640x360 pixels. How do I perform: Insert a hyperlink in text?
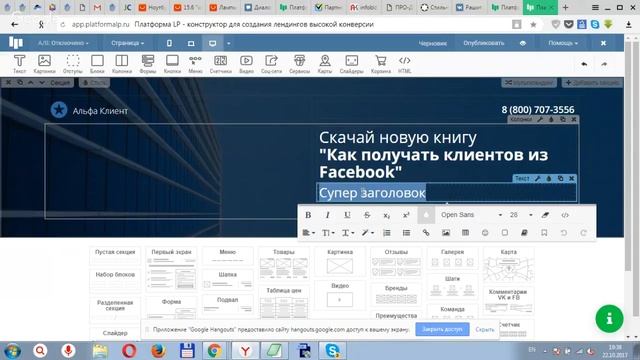click(426, 233)
